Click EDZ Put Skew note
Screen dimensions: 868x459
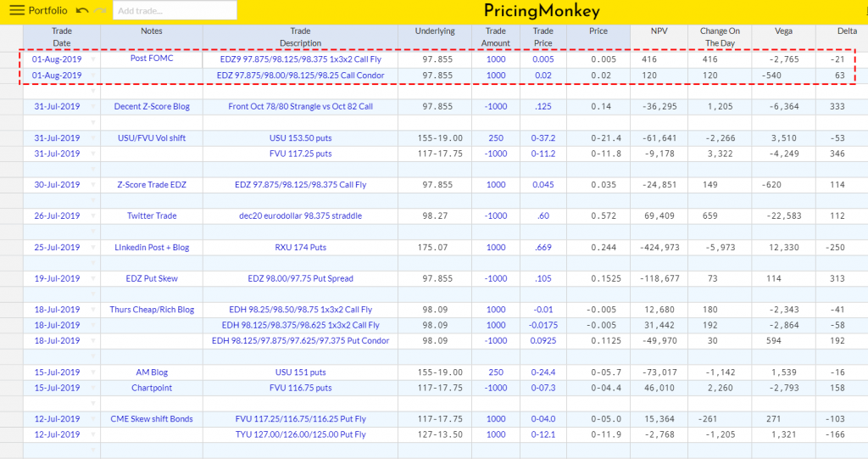(x=152, y=278)
